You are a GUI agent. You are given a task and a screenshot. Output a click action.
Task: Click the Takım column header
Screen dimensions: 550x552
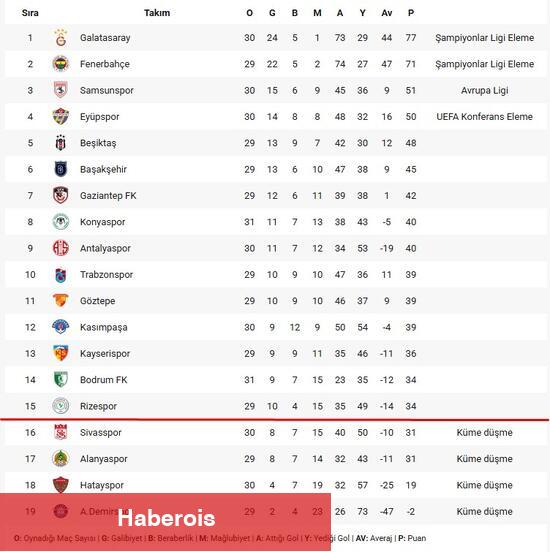pos(157,13)
